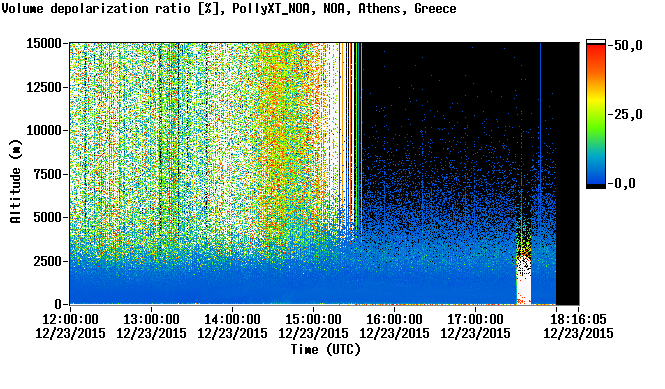The height and width of the screenshot is (389, 665).
Task: Click the 13:00:00 time axis label
Action: (x=151, y=319)
